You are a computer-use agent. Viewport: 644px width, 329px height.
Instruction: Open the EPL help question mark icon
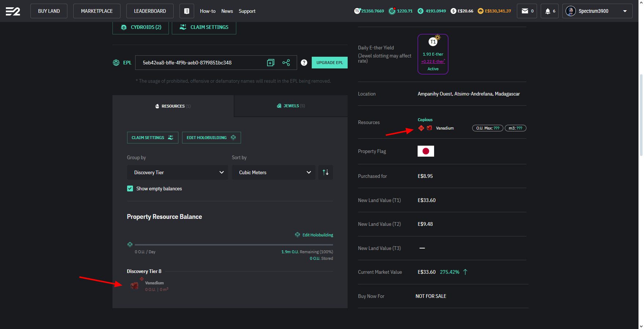click(x=304, y=63)
